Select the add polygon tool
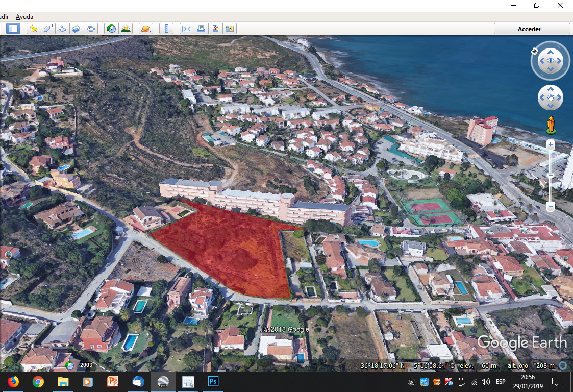The height and width of the screenshot is (392, 573). pos(48,29)
